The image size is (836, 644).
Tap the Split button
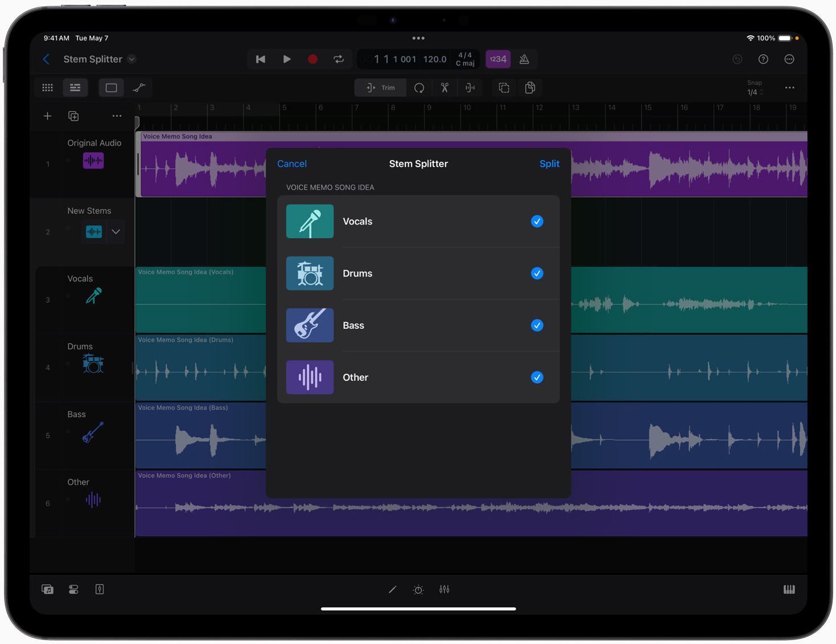pyautogui.click(x=549, y=164)
